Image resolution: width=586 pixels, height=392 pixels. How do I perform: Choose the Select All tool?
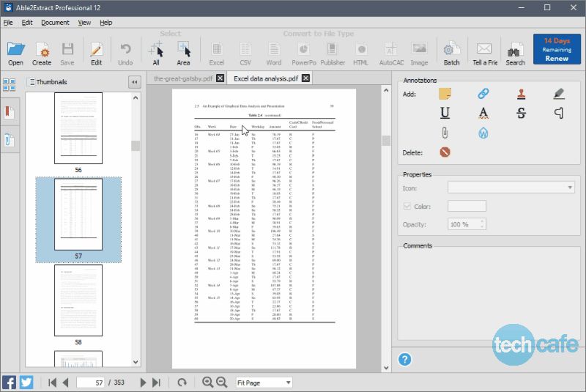point(156,53)
